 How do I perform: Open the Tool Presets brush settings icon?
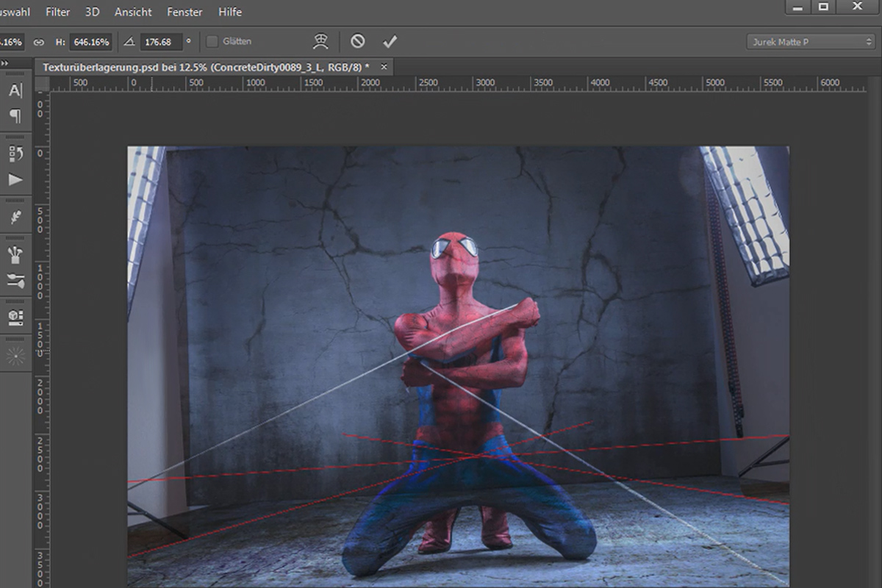pyautogui.click(x=15, y=280)
